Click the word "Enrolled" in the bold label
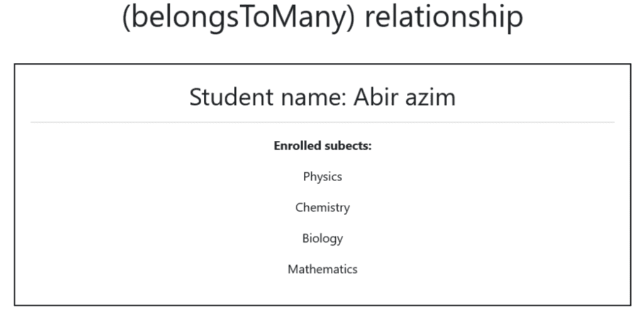 point(297,146)
